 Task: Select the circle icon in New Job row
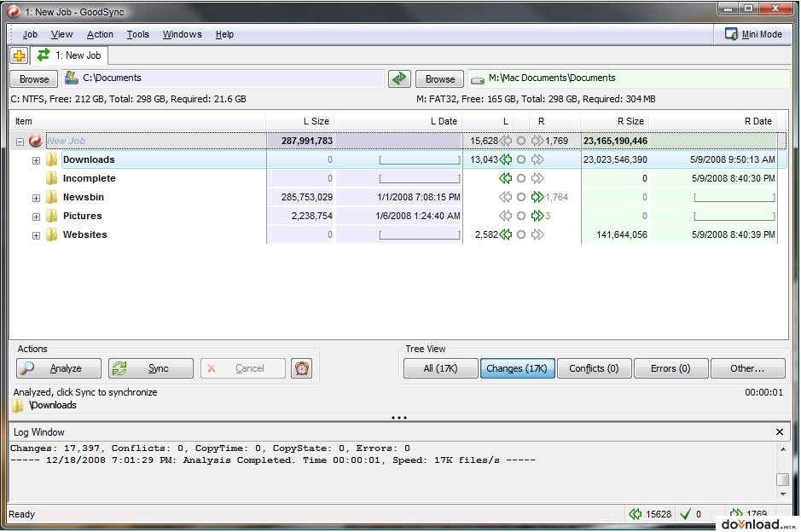pyautogui.click(x=521, y=141)
